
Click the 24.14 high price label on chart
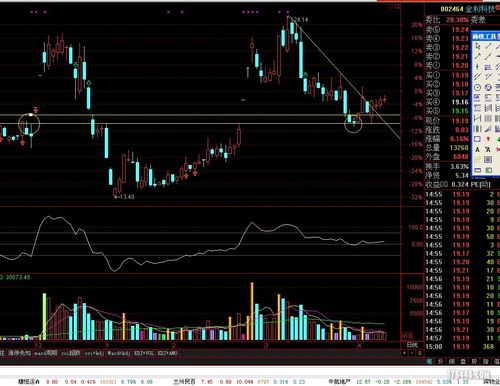[301, 20]
